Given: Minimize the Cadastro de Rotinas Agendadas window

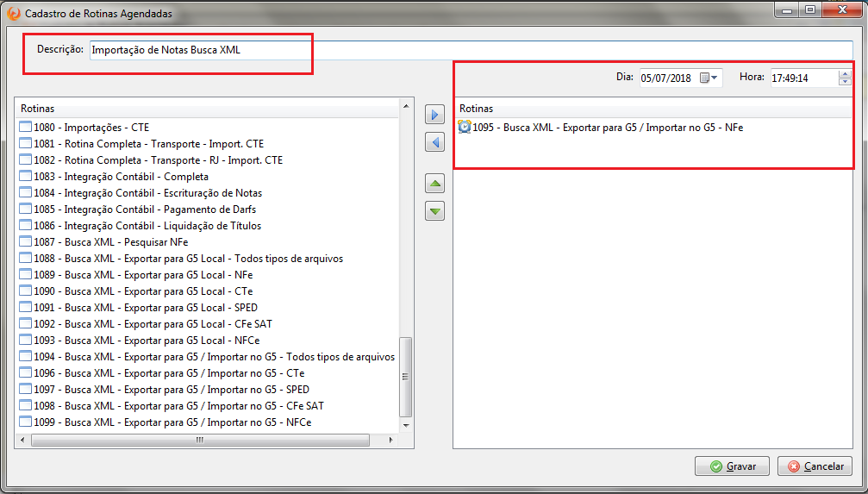Looking at the screenshot, I should click(787, 9).
